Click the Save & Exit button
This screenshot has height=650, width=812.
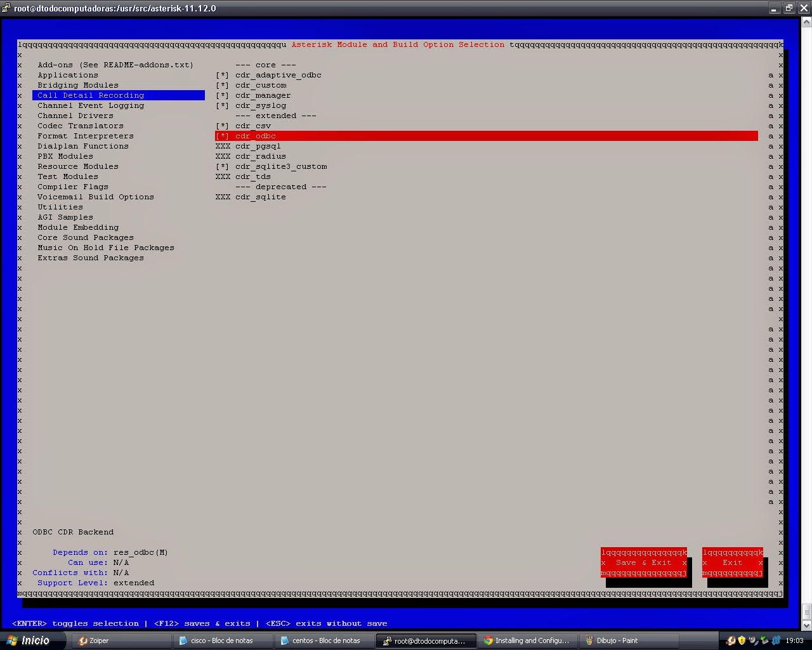click(644, 562)
